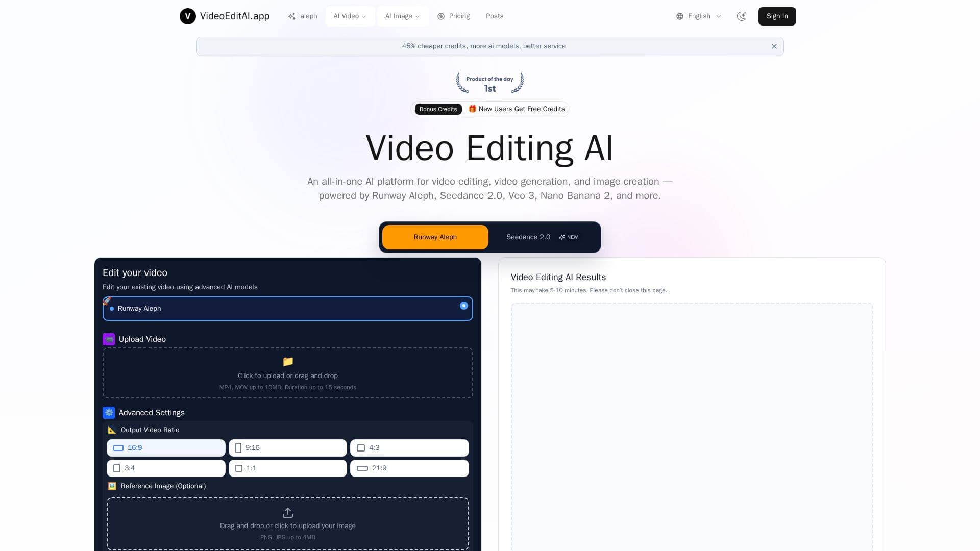Click the globe language icon
The width and height of the screenshot is (980, 551).
[680, 16]
